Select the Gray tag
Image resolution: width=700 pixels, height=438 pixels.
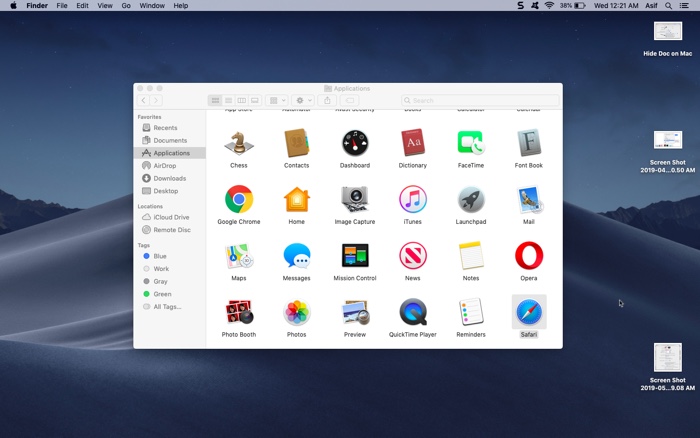coord(170,281)
